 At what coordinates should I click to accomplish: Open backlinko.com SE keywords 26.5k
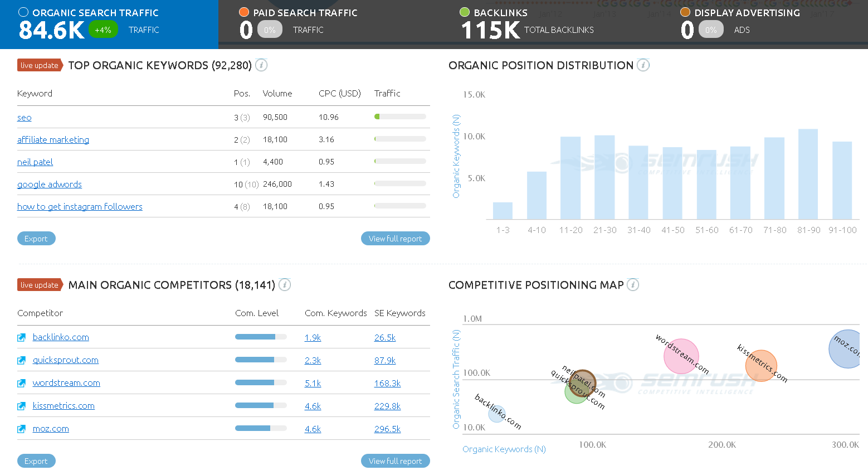point(385,338)
